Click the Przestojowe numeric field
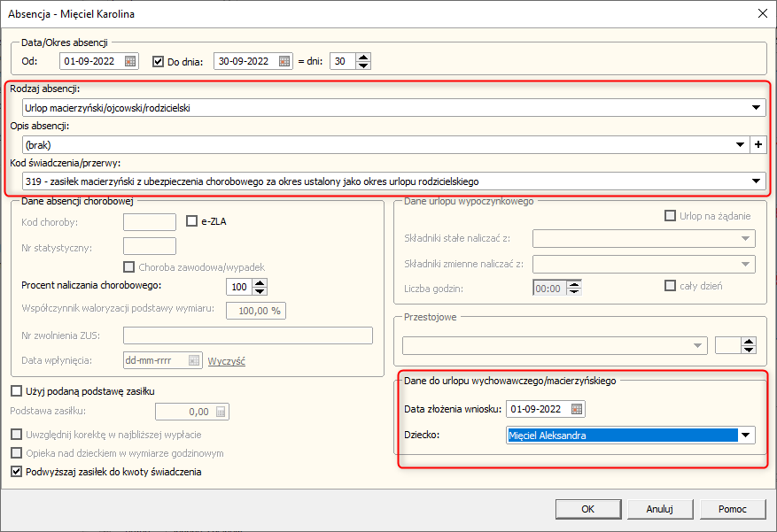The image size is (777, 532). point(728,345)
